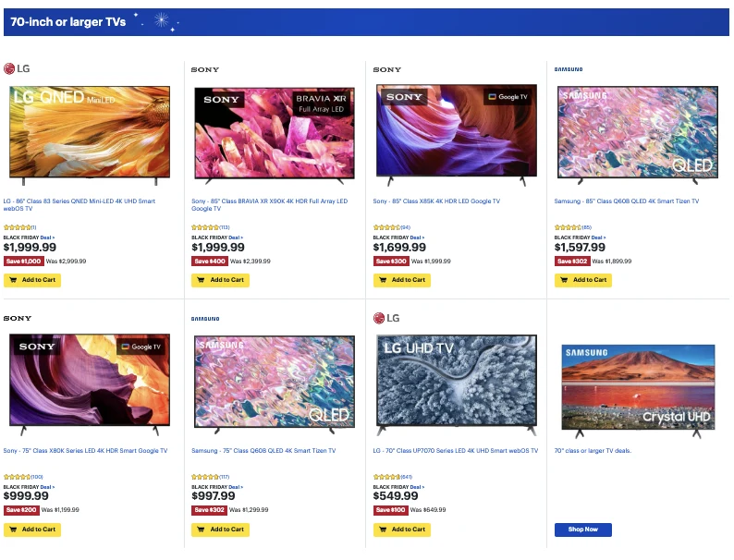This screenshot has height=560, width=734.
Task: Open Sony 75" Class X80K product title link
Action: [85, 451]
